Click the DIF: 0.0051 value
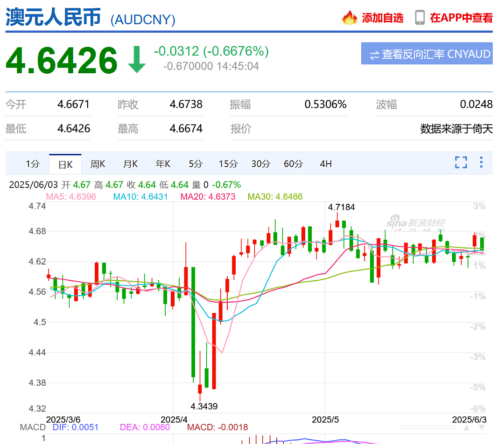Image resolution: width=504 pixels, height=444 pixels. 76,427
